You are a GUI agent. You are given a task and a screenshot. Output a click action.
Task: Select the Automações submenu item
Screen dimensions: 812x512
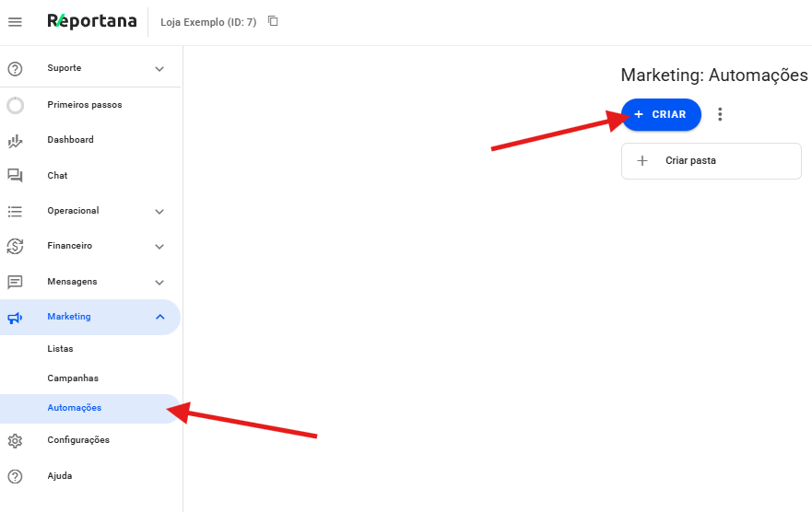pos(75,408)
